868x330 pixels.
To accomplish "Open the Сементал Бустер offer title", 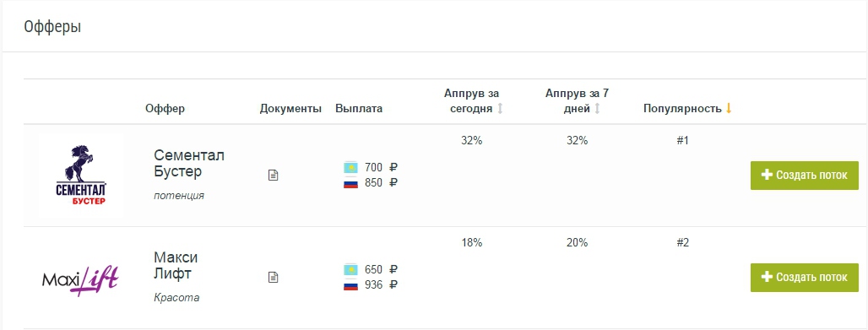I will pyautogui.click(x=189, y=164).
